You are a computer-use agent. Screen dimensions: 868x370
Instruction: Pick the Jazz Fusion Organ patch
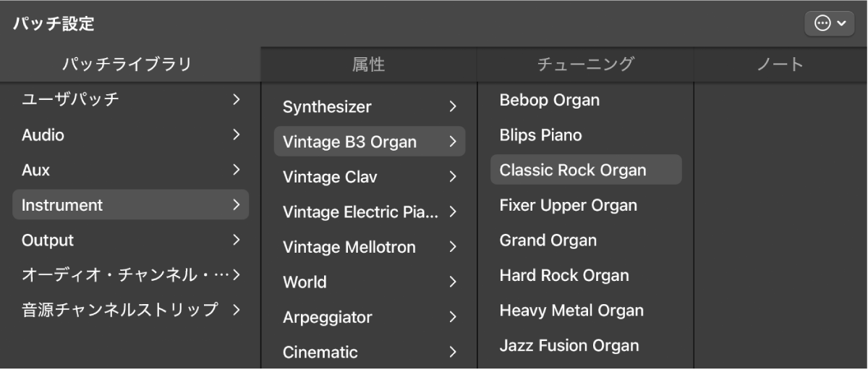click(569, 345)
